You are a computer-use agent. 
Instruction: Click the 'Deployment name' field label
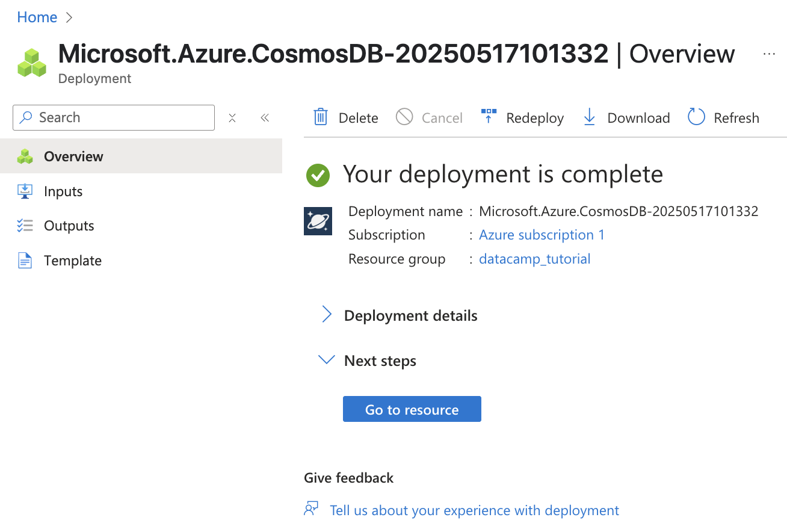pyautogui.click(x=406, y=211)
